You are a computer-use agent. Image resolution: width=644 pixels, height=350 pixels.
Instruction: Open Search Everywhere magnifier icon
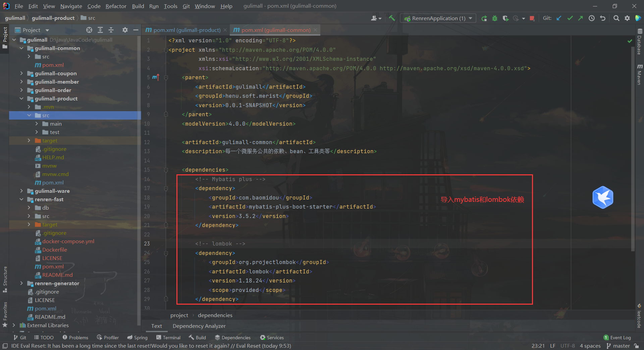click(x=616, y=18)
